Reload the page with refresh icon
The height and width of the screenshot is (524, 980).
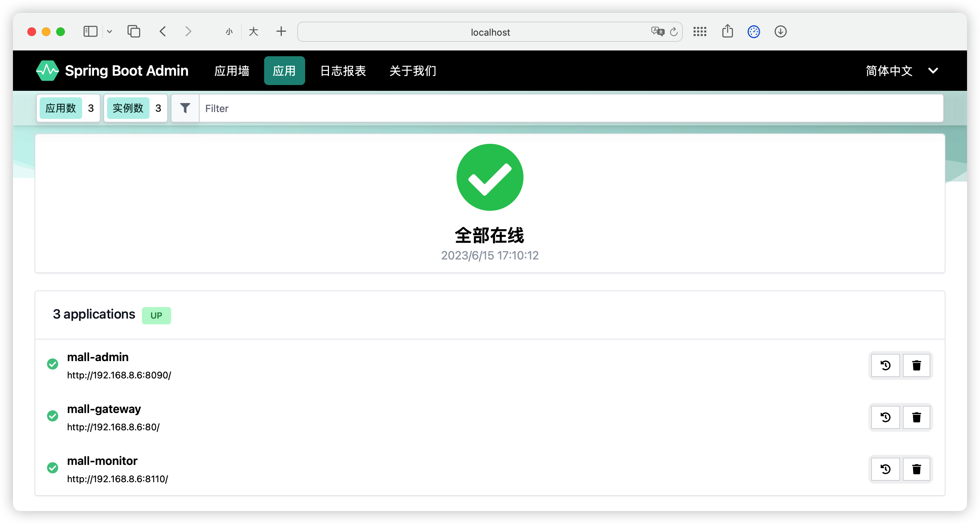click(673, 32)
